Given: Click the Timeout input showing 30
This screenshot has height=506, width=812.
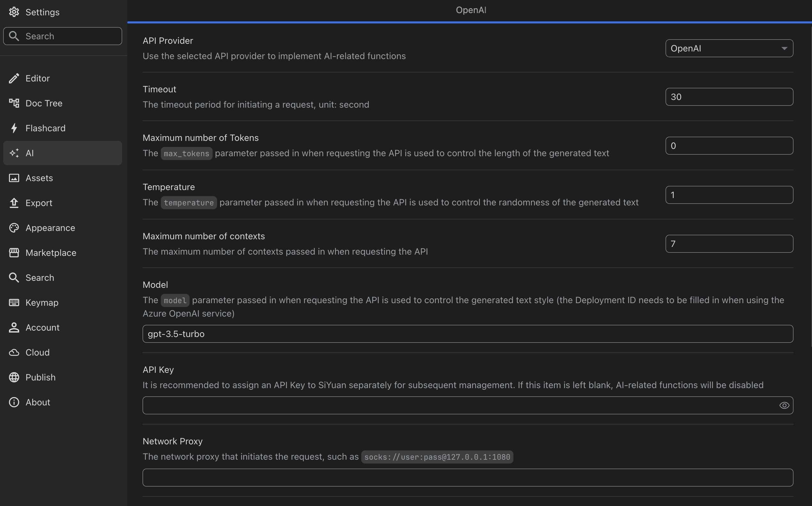Looking at the screenshot, I should pyautogui.click(x=729, y=97).
